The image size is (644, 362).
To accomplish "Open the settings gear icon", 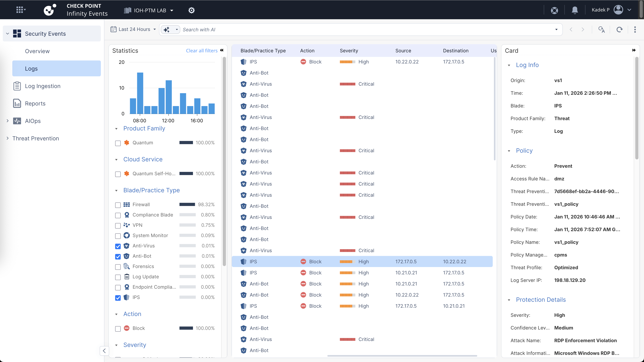I will [x=192, y=10].
